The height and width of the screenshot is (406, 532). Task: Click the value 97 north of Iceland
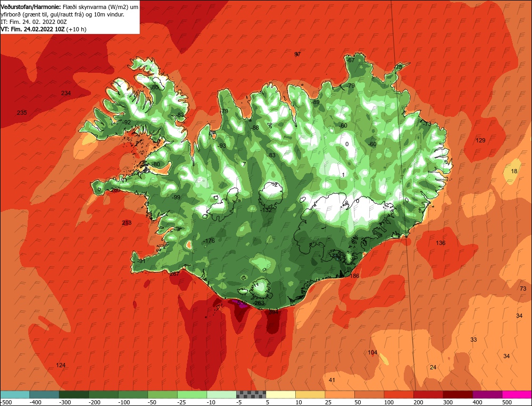click(x=297, y=54)
